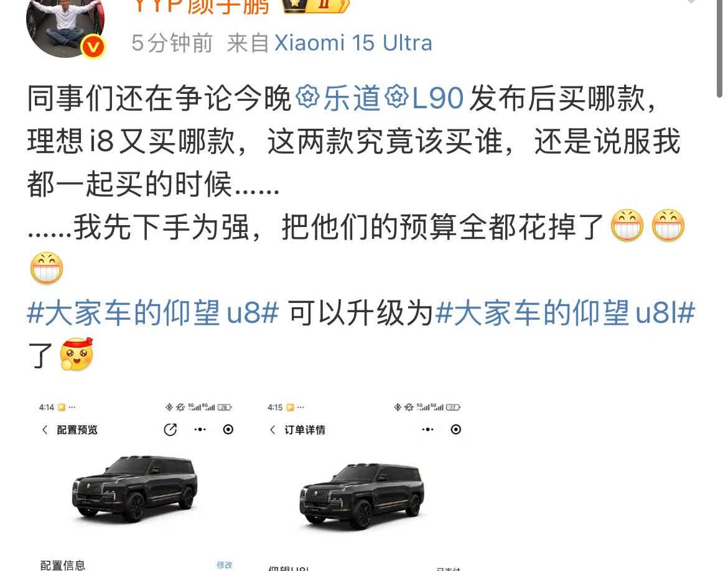The height and width of the screenshot is (571, 728).
Task: Click the Xiaomi 15 Ultra source link
Action: tap(353, 43)
